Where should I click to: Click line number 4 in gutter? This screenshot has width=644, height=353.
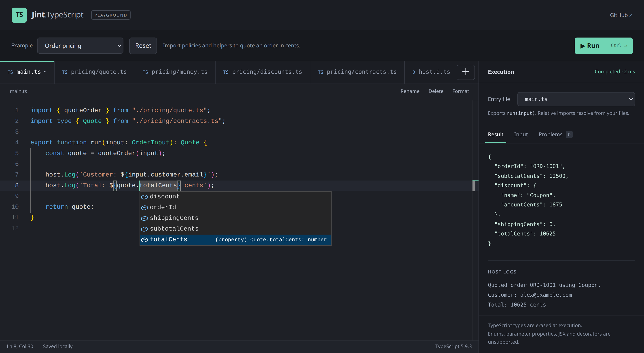click(17, 142)
